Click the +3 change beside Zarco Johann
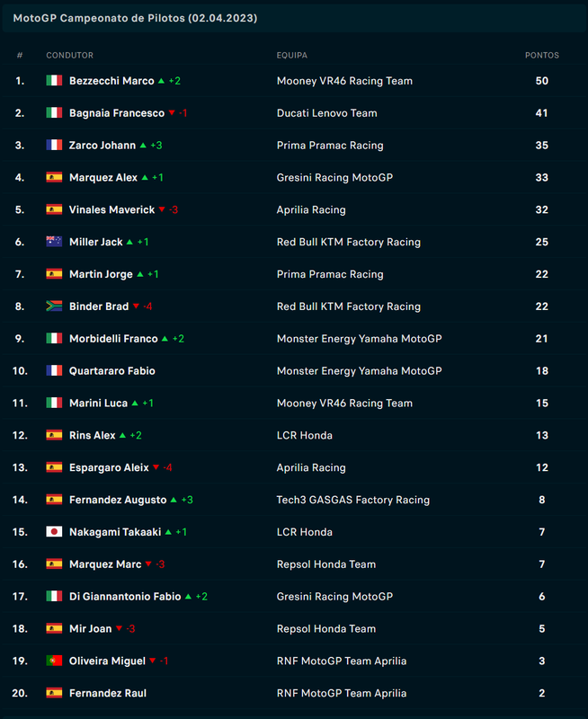Screen dimensions: 588x719 pos(156,145)
